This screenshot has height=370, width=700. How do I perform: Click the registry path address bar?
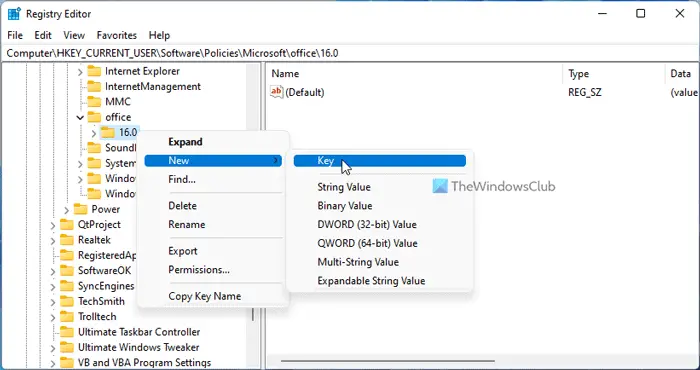(x=350, y=53)
